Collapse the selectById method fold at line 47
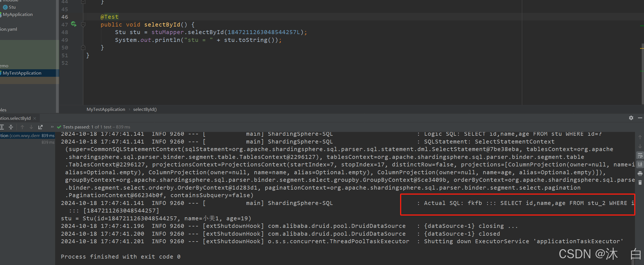644x265 pixels. pyautogui.click(x=83, y=25)
